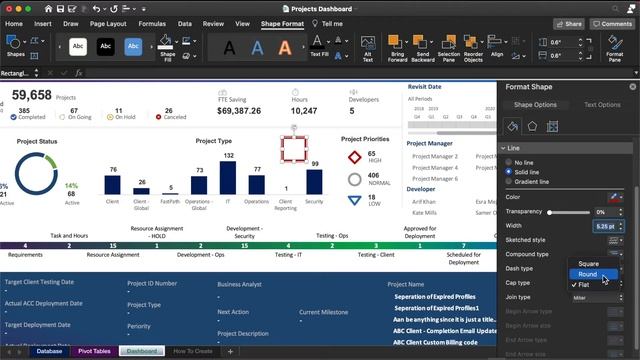
Task: Show more shape styles with right arrow
Action: 151,47
